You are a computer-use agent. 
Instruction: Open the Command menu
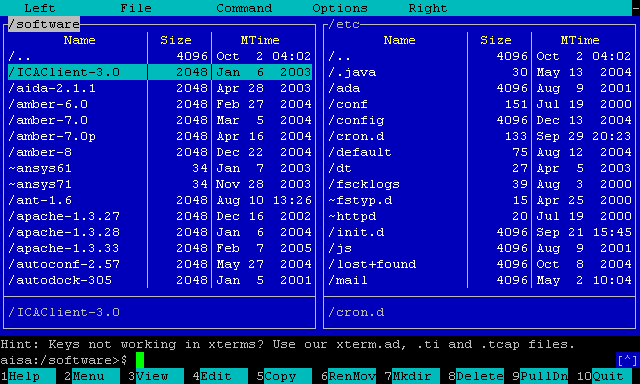[x=244, y=8]
